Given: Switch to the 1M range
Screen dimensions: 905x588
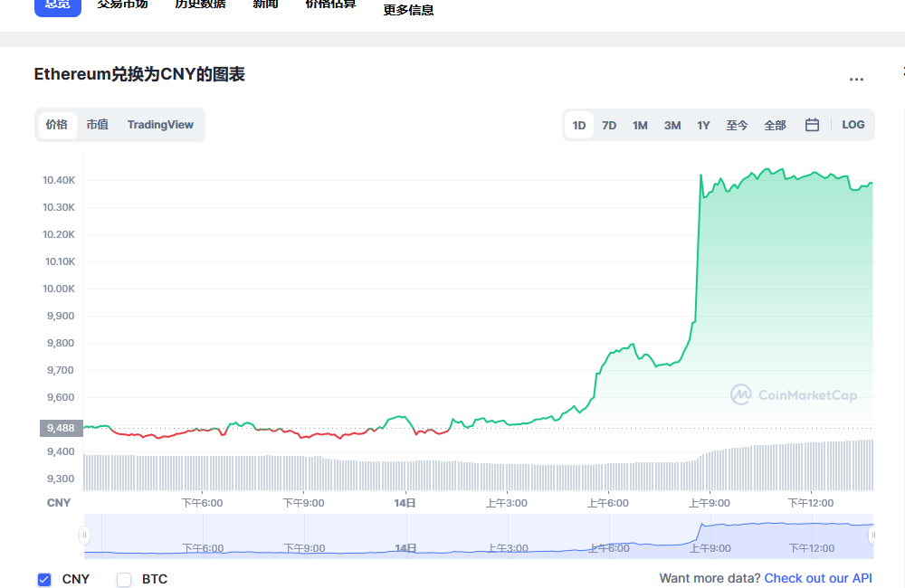Looking at the screenshot, I should pyautogui.click(x=640, y=125).
